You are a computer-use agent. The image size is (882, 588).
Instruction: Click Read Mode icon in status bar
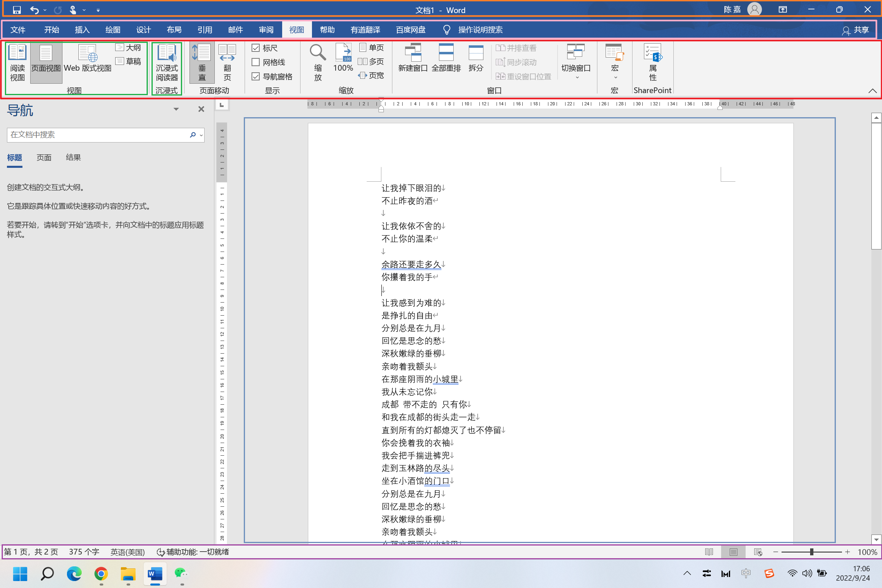click(709, 552)
